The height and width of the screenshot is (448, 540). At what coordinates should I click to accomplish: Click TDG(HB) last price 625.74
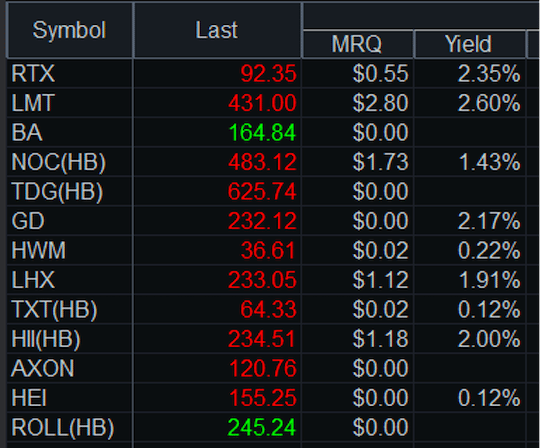pos(262,191)
